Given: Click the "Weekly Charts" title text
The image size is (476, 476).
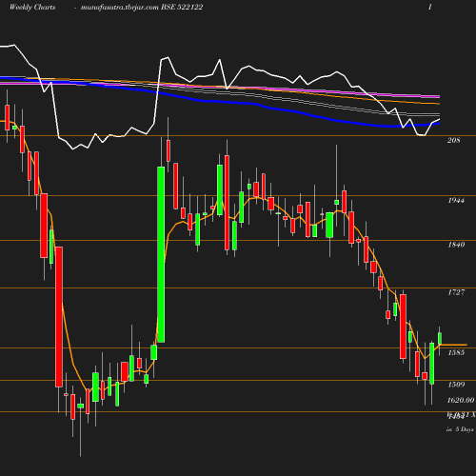Looking at the screenshot, I should pos(32,8).
